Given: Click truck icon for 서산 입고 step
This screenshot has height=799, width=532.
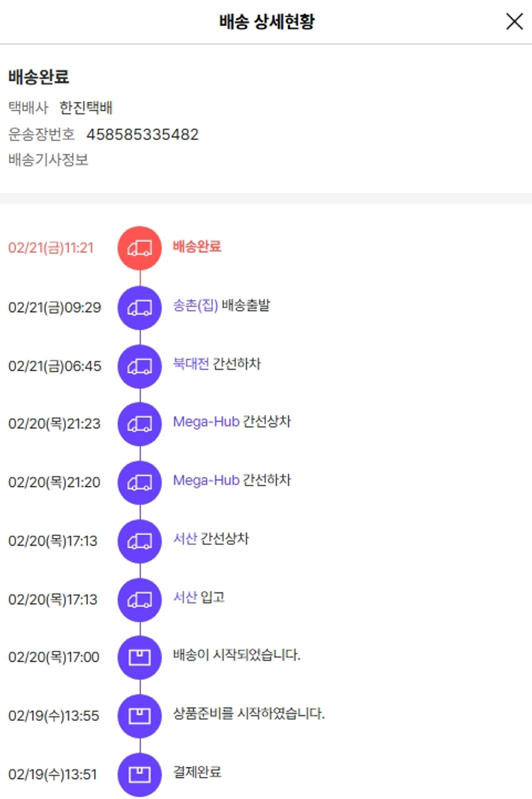Looking at the screenshot, I should tap(140, 599).
